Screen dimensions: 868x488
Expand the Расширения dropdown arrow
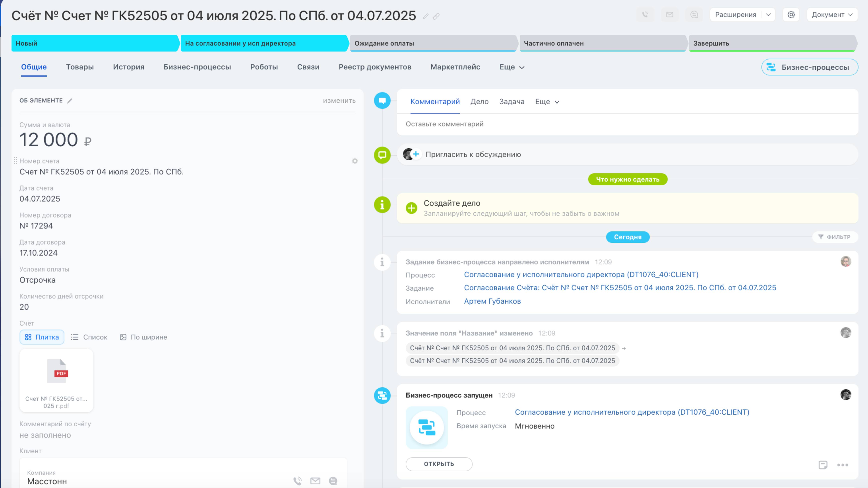pos(768,15)
